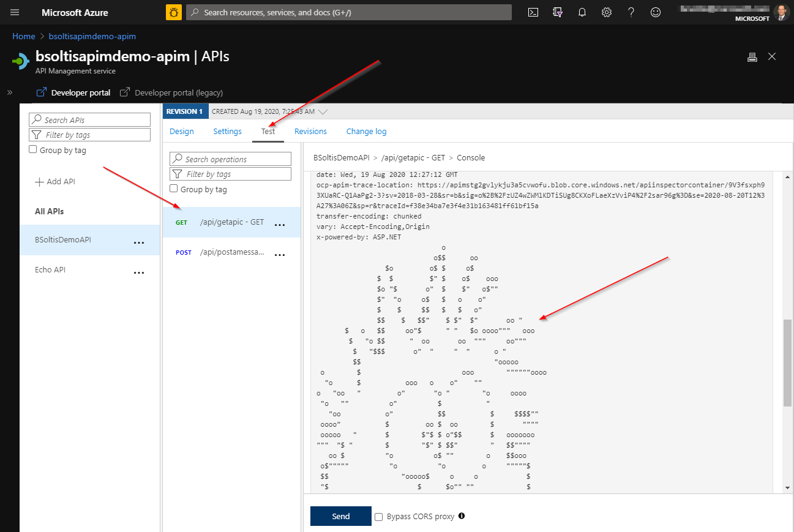
Task: Toggle the Bypass CORS proxy checkbox
Action: click(x=379, y=516)
